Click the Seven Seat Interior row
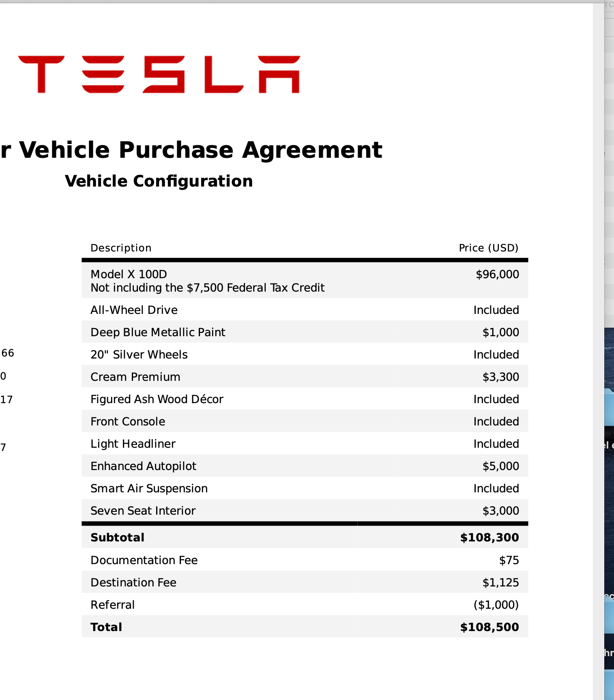 [143, 511]
